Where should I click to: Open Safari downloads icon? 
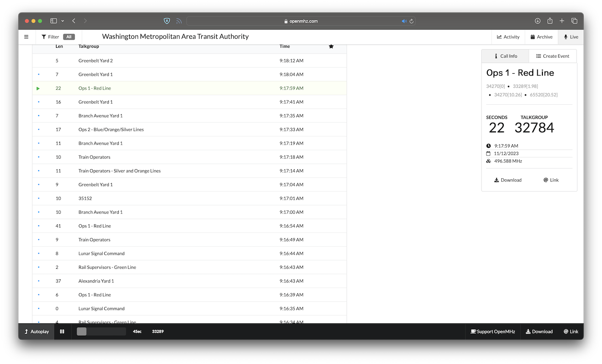537,21
